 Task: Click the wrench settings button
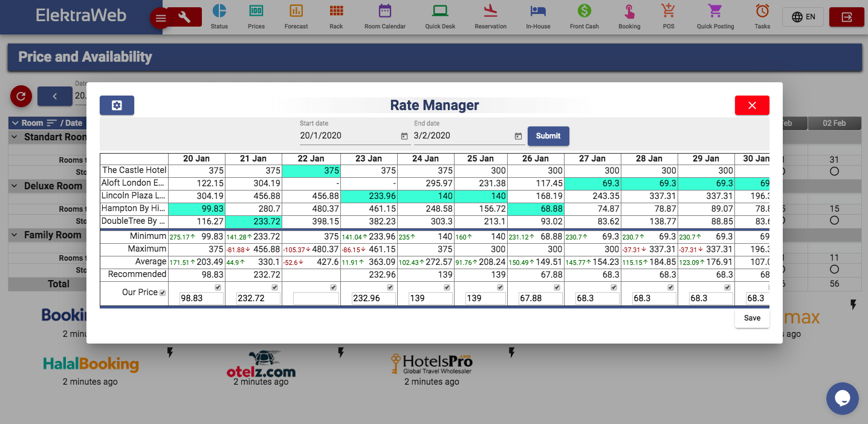[185, 17]
